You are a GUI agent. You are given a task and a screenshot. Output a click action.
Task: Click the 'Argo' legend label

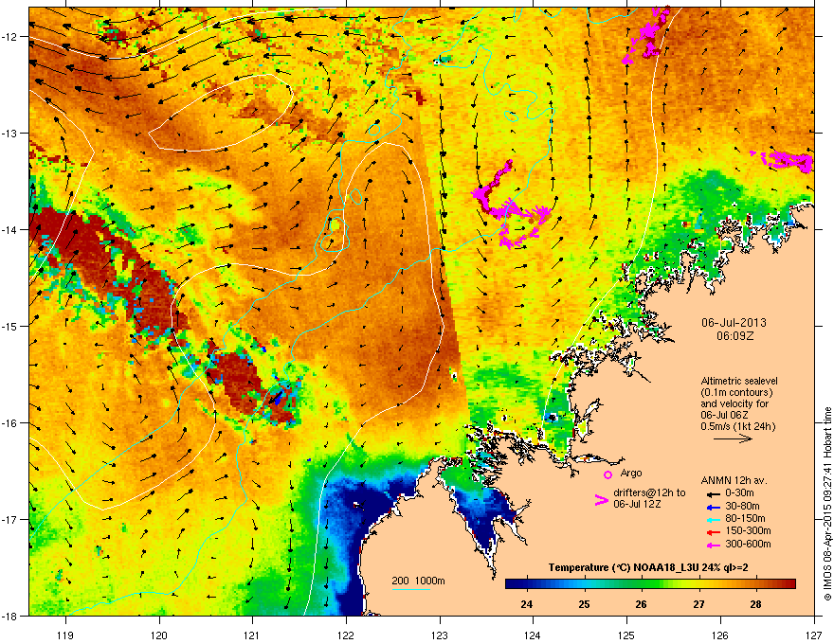tap(631, 473)
